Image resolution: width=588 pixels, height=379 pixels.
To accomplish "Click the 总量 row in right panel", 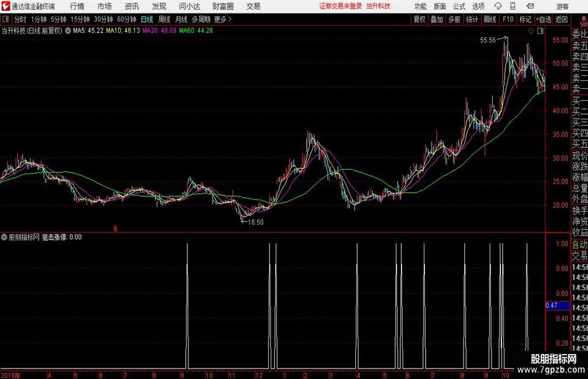I will pos(580,188).
